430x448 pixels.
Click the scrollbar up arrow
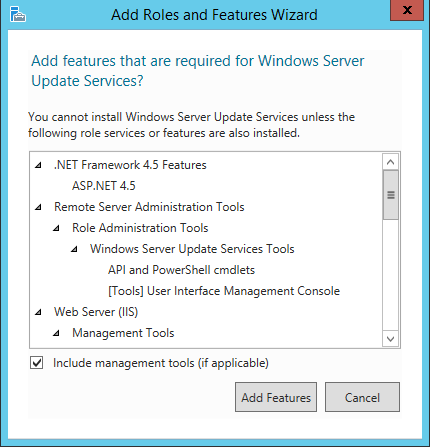(391, 162)
